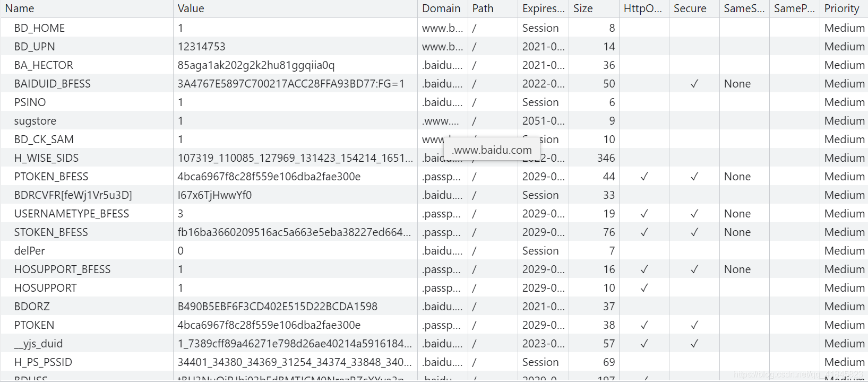
Task: Sort by the Path column header
Action: pos(493,8)
